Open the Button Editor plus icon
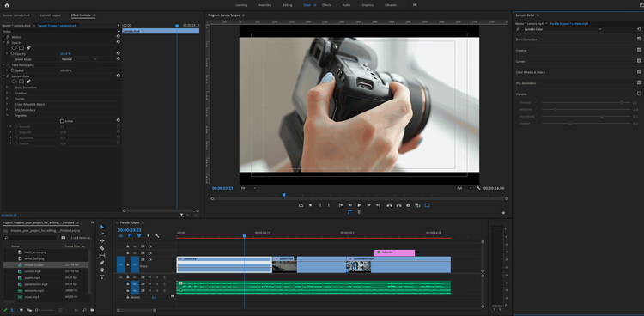 [503, 213]
